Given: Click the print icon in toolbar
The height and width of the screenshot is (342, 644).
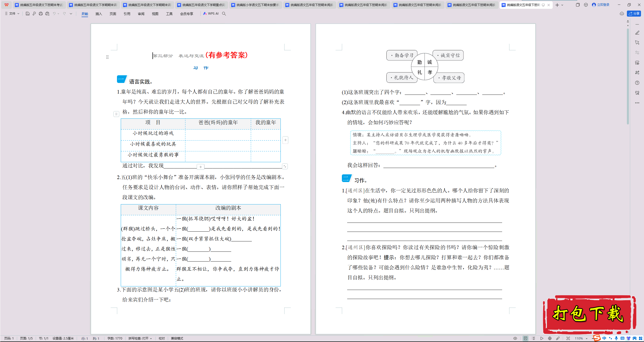Looking at the screenshot, I should [x=41, y=14].
